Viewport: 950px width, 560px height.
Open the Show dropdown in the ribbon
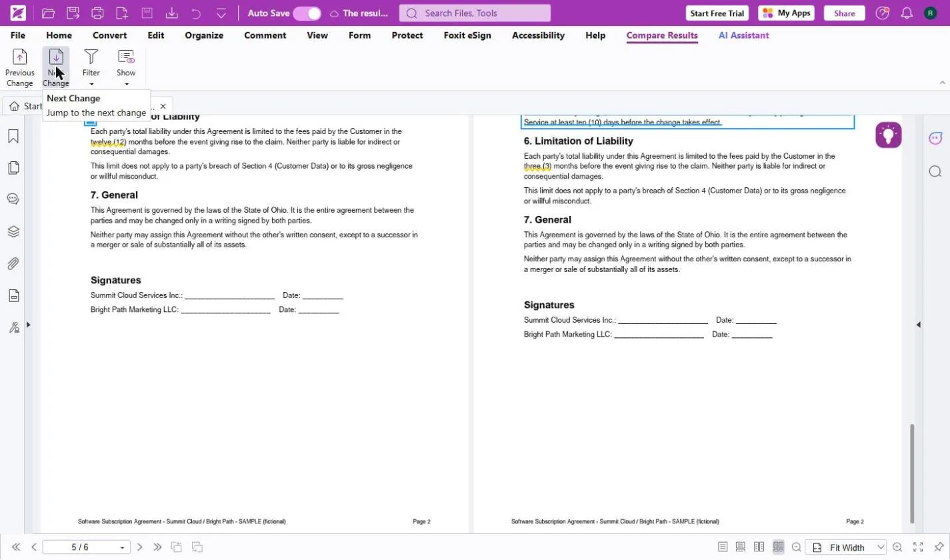[x=126, y=68]
